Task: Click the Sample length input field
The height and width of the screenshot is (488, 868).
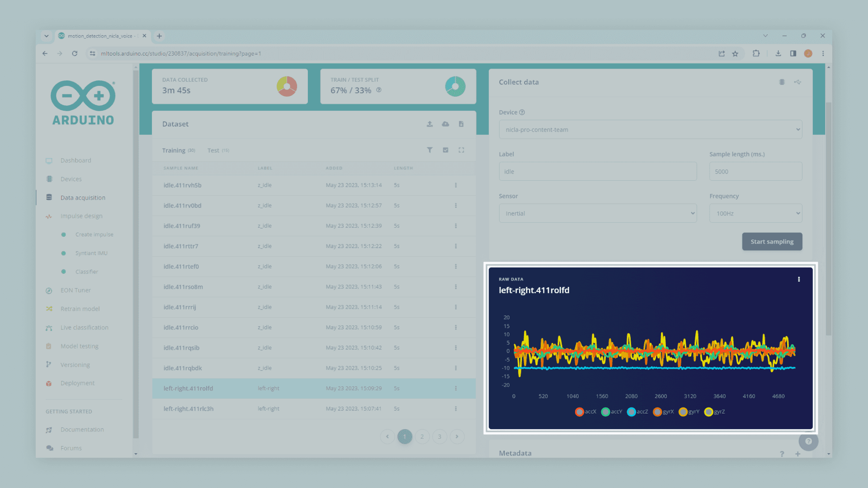Action: click(x=755, y=172)
